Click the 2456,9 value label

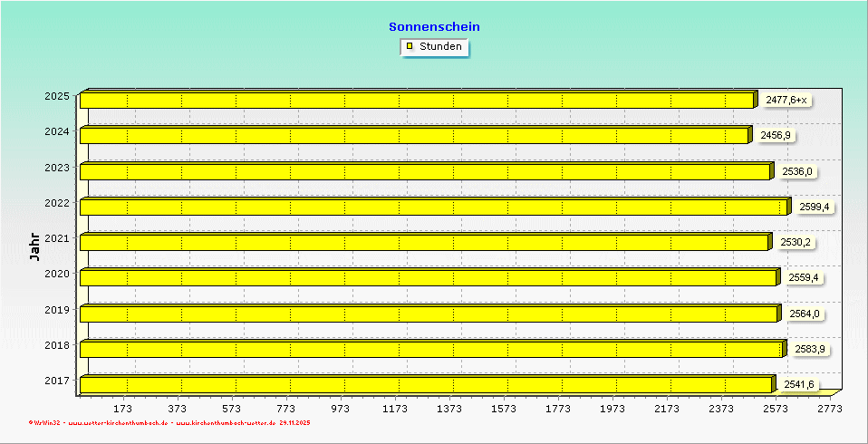pyautogui.click(x=775, y=135)
